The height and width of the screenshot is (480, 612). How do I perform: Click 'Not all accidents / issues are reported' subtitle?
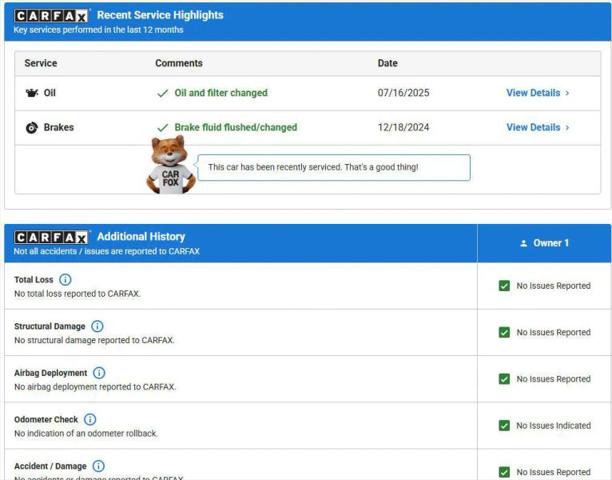click(x=107, y=251)
